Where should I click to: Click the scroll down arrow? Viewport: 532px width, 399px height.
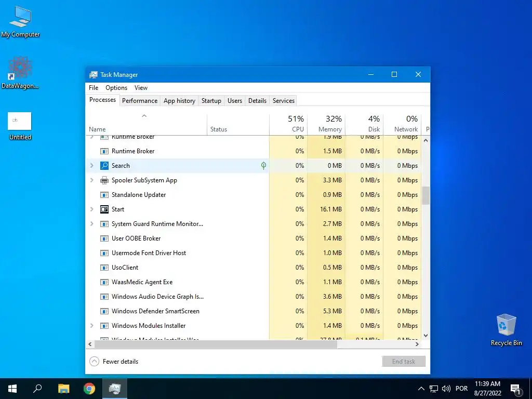pyautogui.click(x=426, y=336)
